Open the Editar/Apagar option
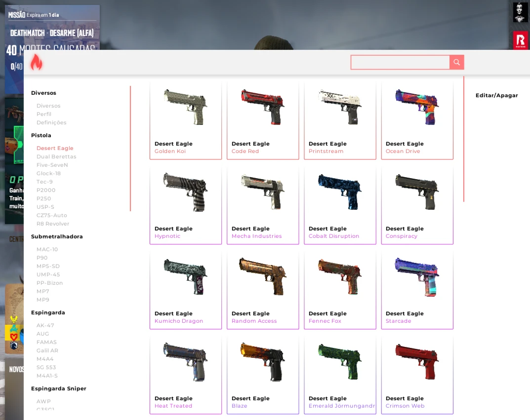Image resolution: width=530 pixels, height=420 pixels. [496, 96]
